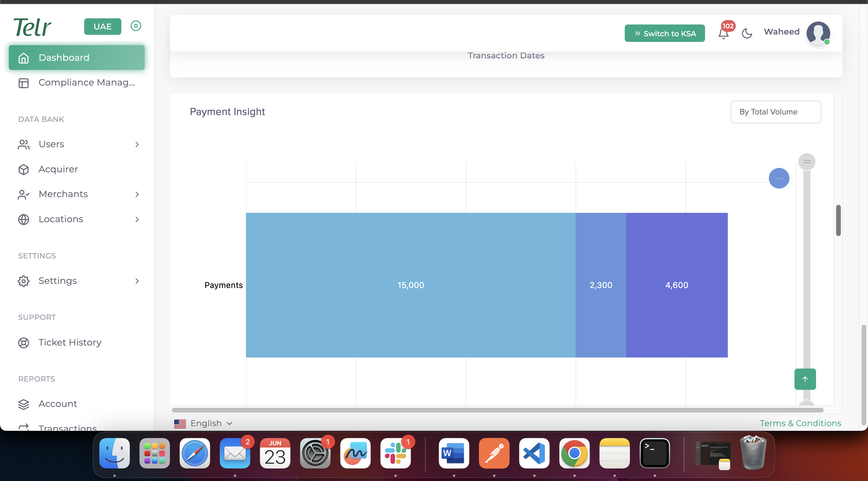Click the chart vertical scrollbar top grip

pos(807,162)
